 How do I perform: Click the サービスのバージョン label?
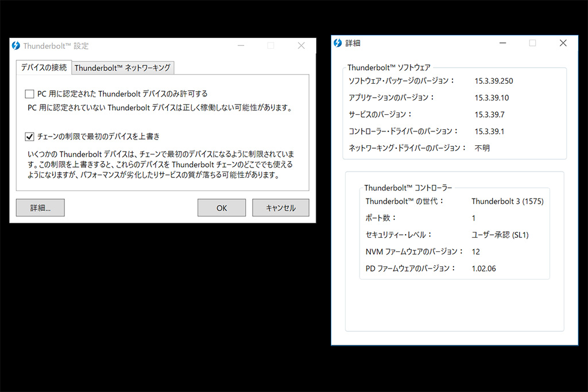[380, 114]
